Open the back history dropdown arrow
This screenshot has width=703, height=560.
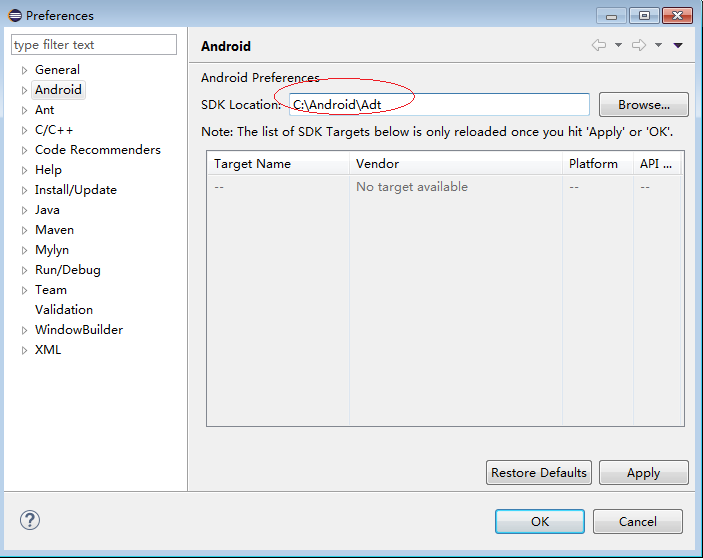coord(618,45)
